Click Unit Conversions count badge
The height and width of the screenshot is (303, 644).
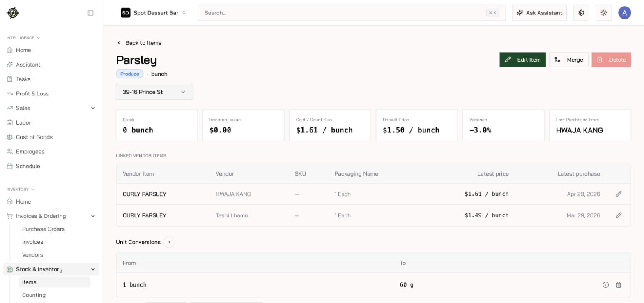point(169,242)
